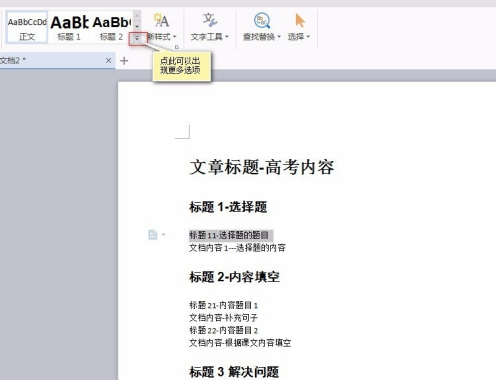Click line 标题22-内容题目2
The width and height of the screenshot is (496, 380).
223,330
